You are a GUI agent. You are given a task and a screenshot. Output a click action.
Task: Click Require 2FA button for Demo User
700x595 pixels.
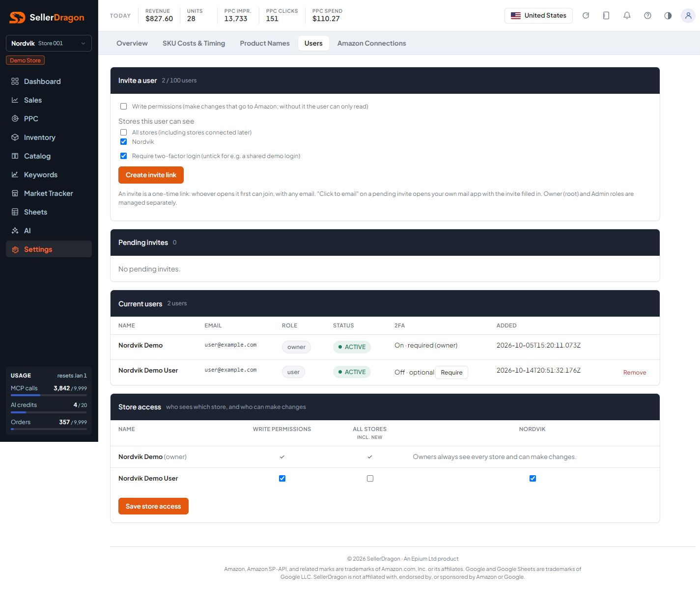point(451,373)
